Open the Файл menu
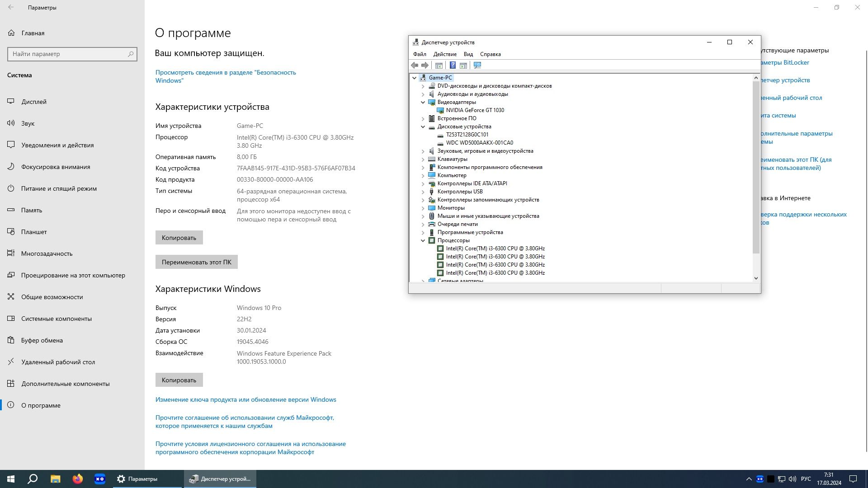This screenshot has height=488, width=868. tap(420, 54)
